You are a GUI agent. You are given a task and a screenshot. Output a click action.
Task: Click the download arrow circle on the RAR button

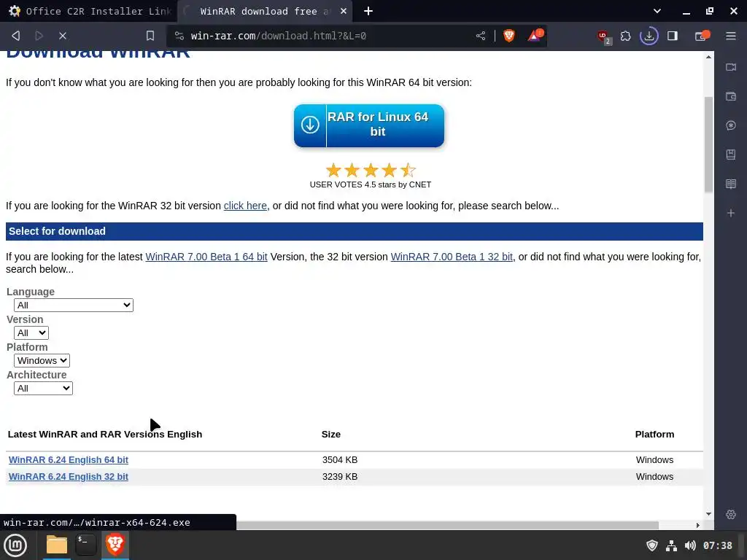point(310,125)
